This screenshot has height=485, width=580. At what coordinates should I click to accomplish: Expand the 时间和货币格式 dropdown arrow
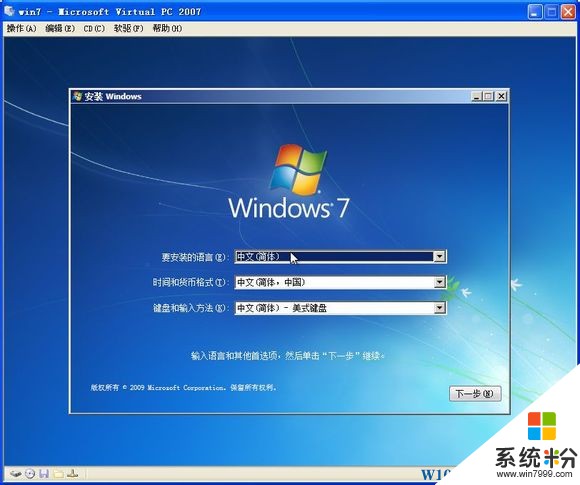[x=439, y=282]
